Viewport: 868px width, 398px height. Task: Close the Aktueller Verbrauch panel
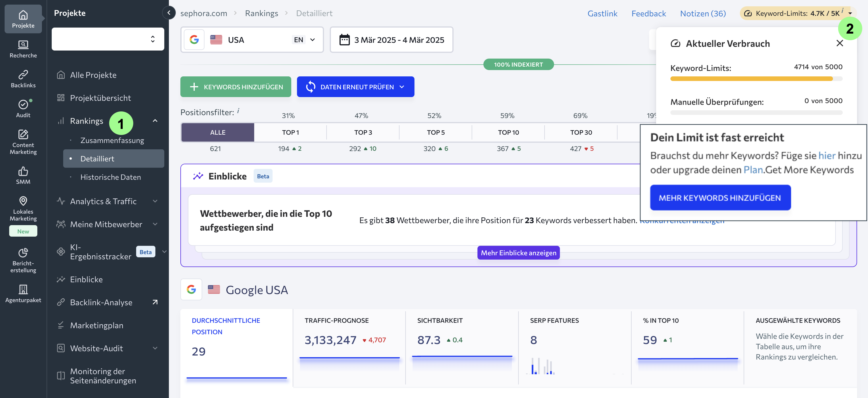839,43
